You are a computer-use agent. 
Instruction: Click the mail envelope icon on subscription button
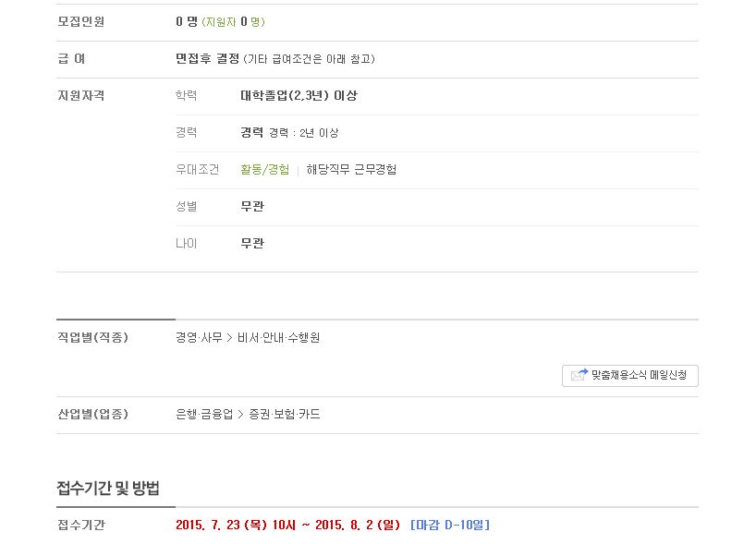(579, 375)
